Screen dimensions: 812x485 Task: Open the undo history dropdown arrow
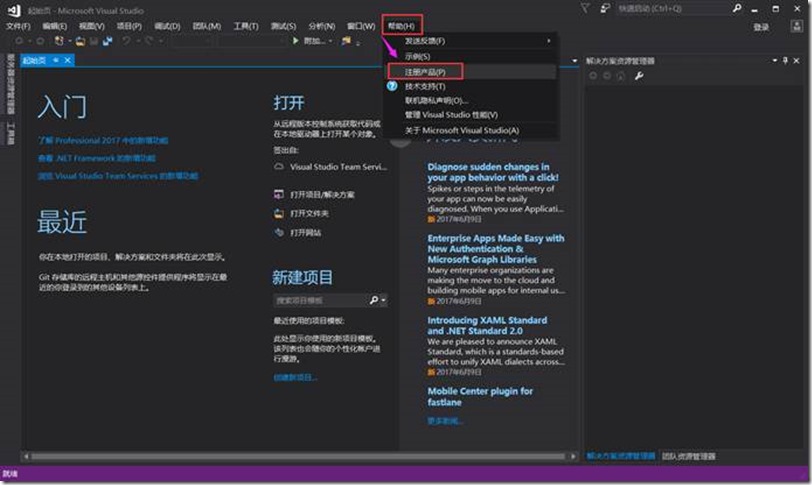click(x=137, y=41)
